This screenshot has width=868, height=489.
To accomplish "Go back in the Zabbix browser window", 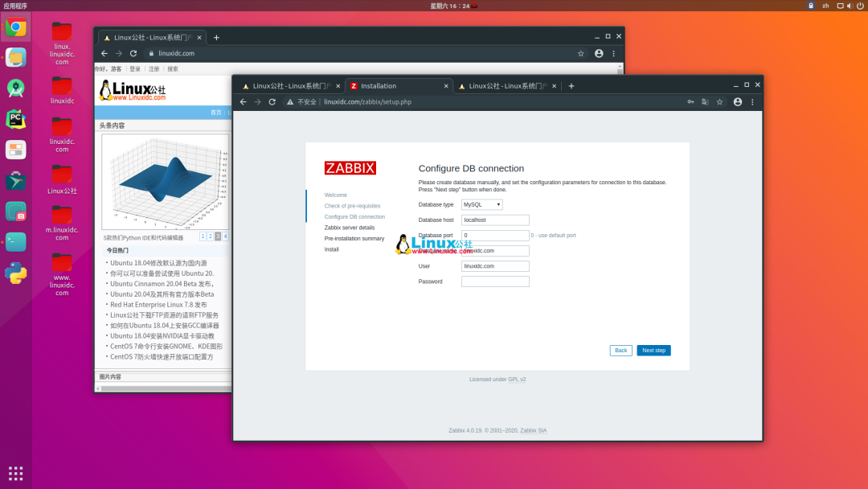I will pos(243,102).
